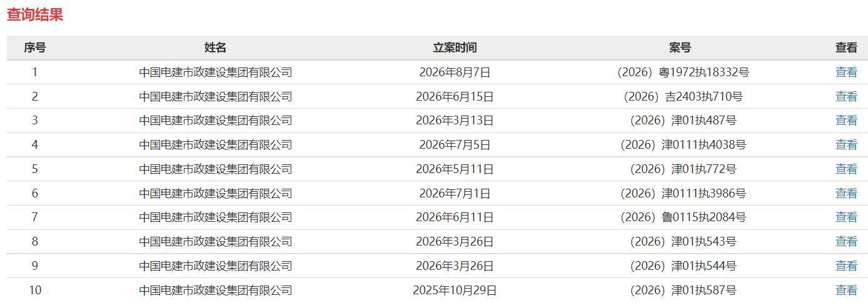The image size is (868, 308).
Task: Click the 姓名 column header
Action: [x=215, y=47]
